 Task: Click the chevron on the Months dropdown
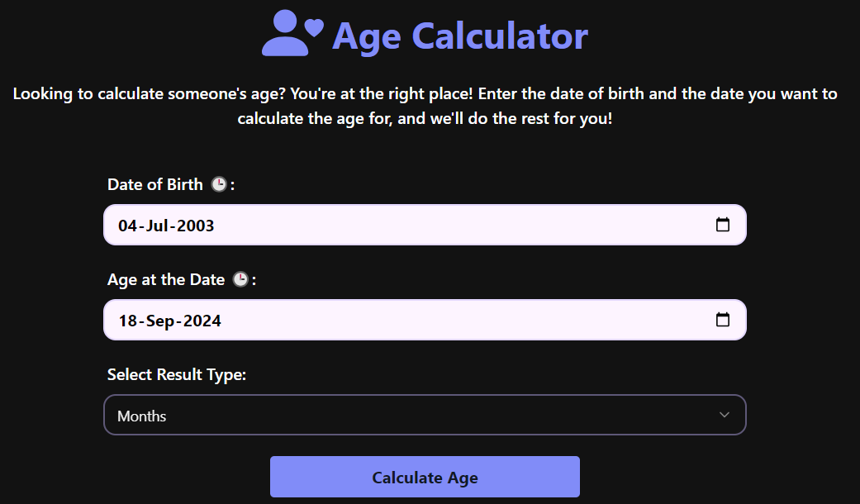tap(725, 415)
